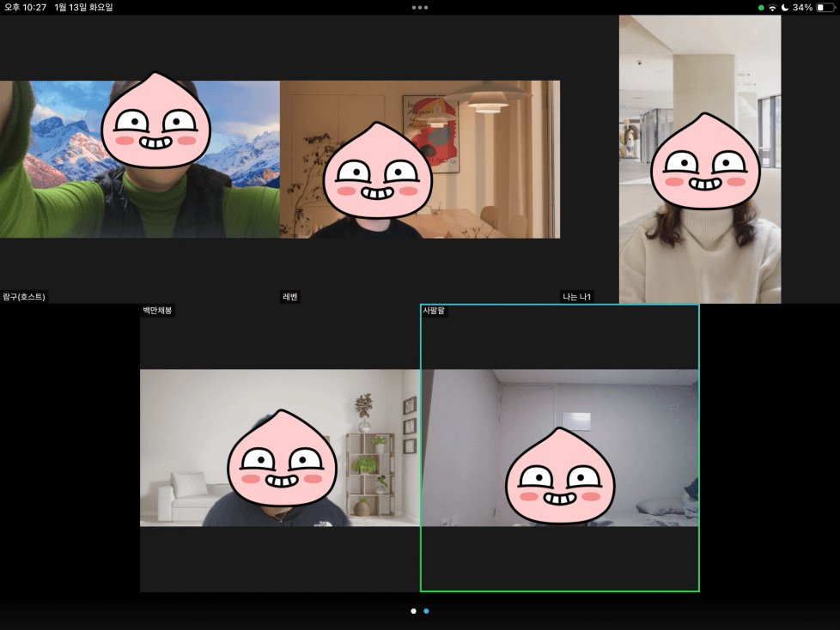
Task: Tap the 1월 13일 화요일 date text
Action: tap(83, 8)
